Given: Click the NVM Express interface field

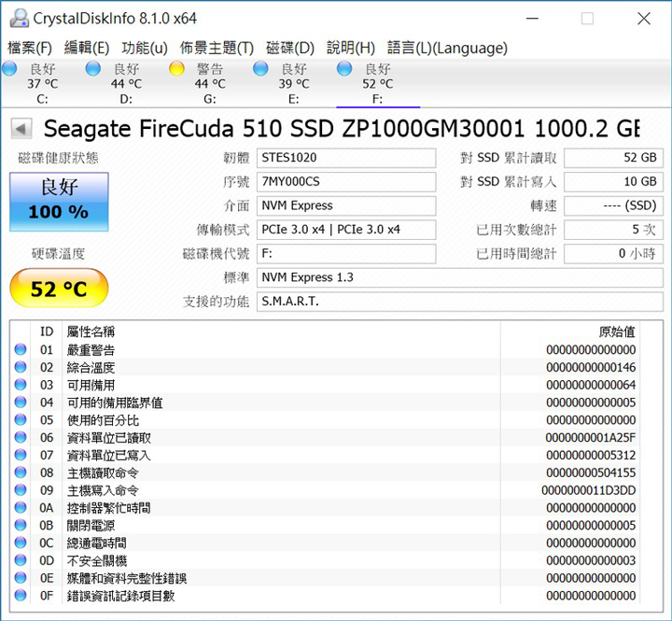Looking at the screenshot, I should tap(346, 205).
